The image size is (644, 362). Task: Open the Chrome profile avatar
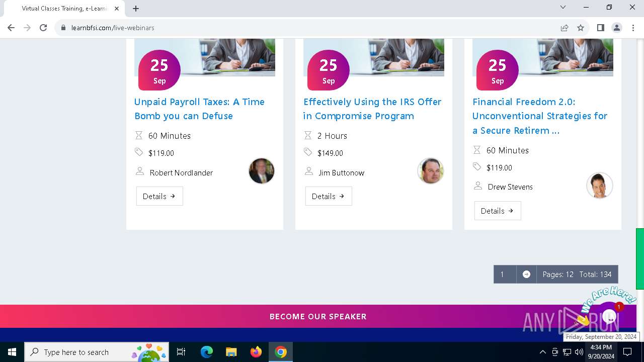pyautogui.click(x=617, y=28)
